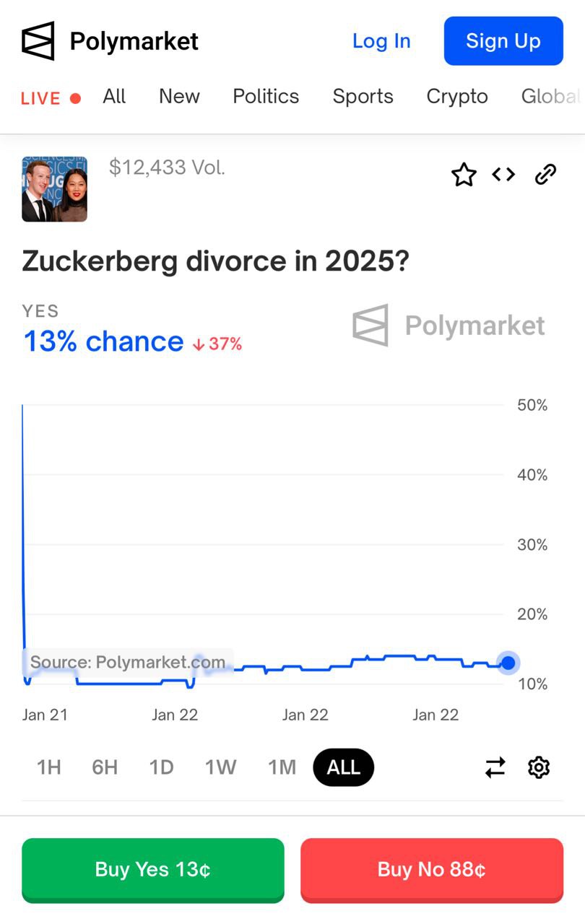Open the Crypto category tab
The image size is (585, 924).
click(x=457, y=97)
